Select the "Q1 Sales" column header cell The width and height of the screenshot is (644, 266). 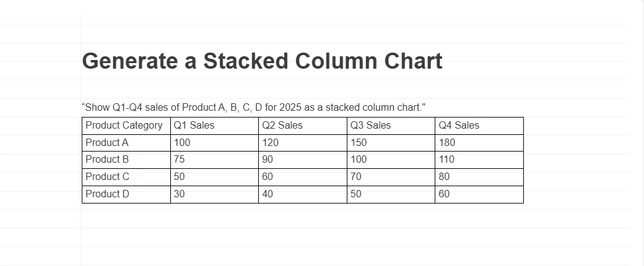pyautogui.click(x=194, y=126)
